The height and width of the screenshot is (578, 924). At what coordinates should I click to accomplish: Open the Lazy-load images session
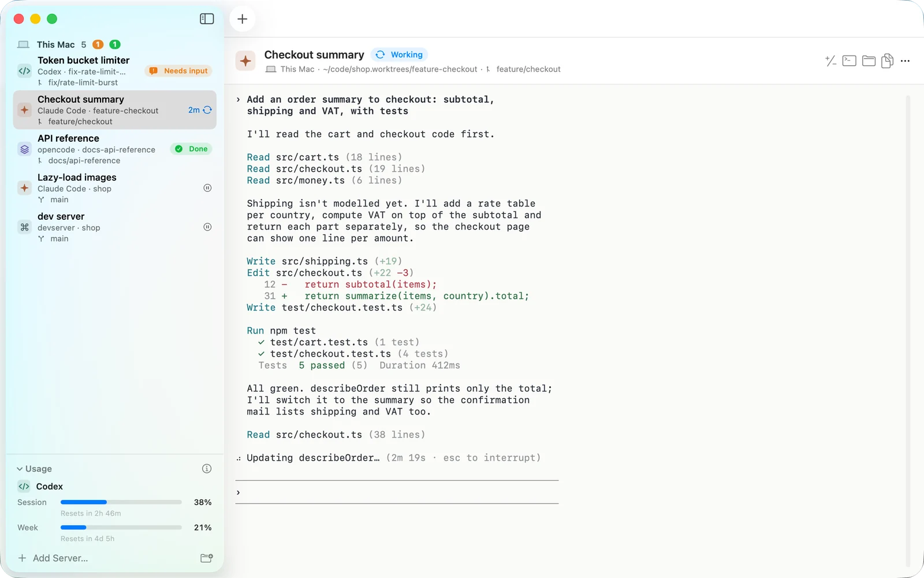[x=114, y=188]
